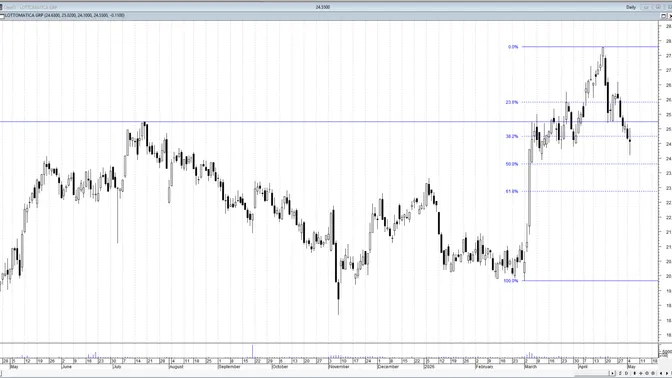Click the 24.5500 value in the title bar
The image size is (672, 378).
323,7
